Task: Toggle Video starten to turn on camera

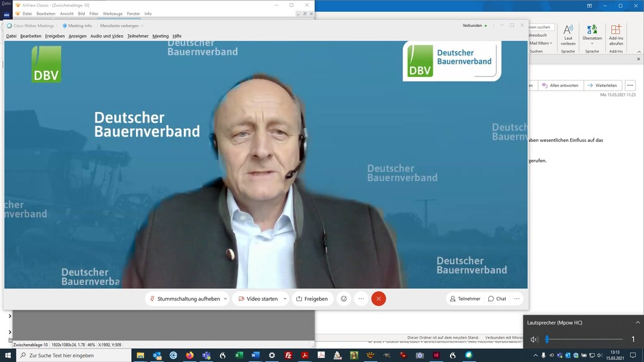Action: 258,299
